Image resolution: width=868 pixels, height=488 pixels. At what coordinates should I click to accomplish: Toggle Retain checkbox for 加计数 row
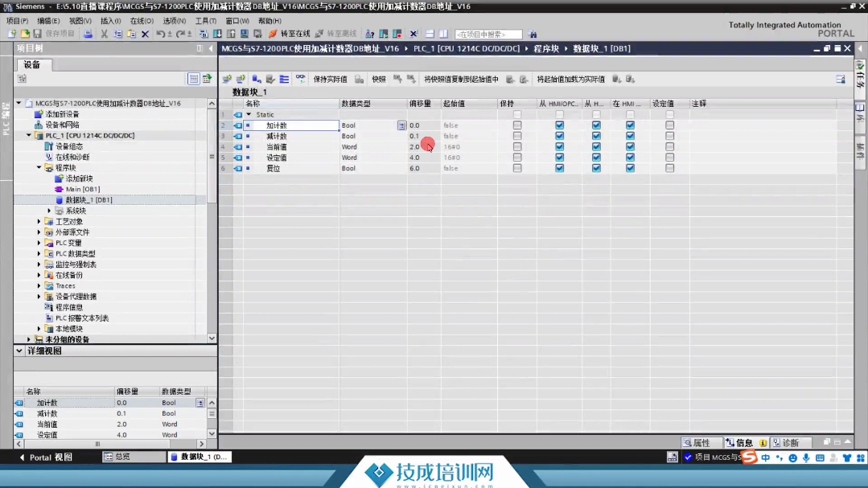(x=517, y=125)
